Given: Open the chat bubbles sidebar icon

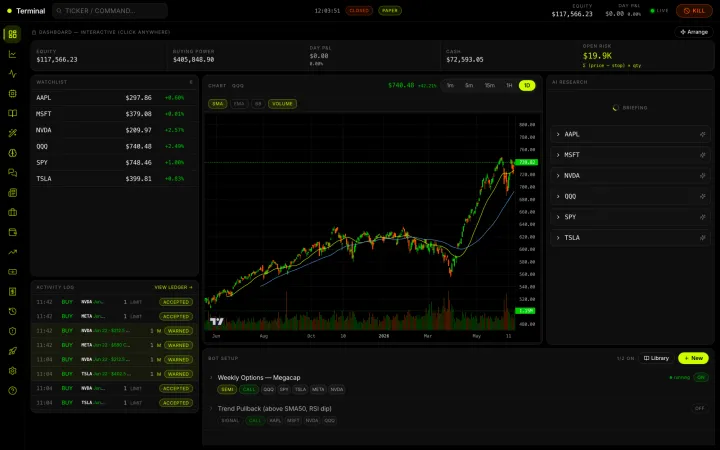Looking at the screenshot, I should click(12, 173).
